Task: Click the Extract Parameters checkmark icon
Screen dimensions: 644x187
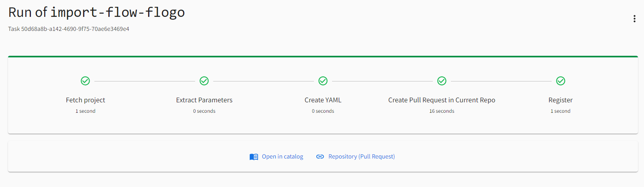Action: coord(204,81)
